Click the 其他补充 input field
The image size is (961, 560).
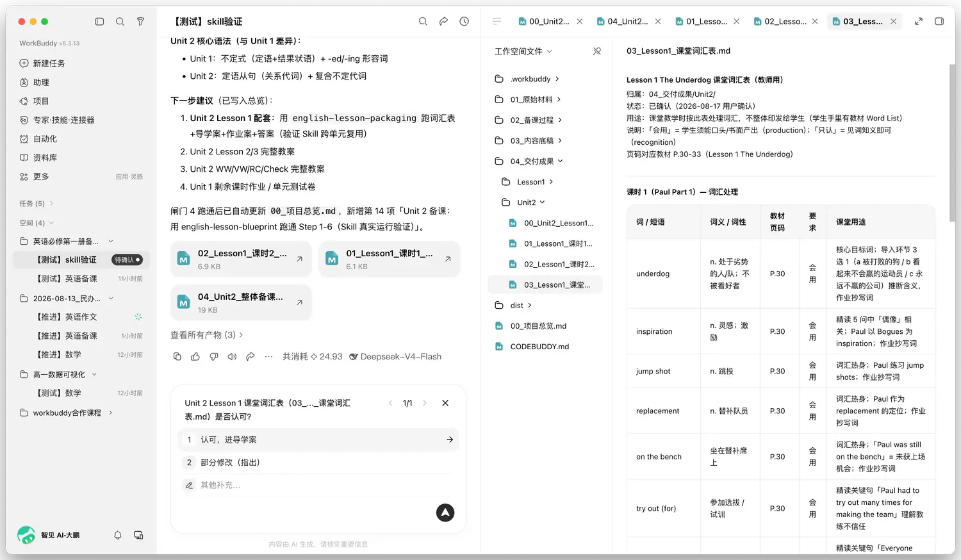pyautogui.click(x=318, y=485)
